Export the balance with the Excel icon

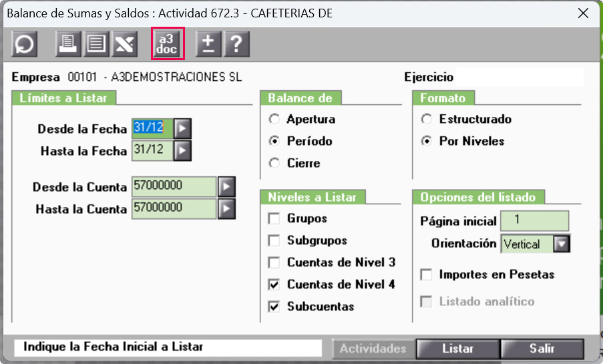click(125, 44)
